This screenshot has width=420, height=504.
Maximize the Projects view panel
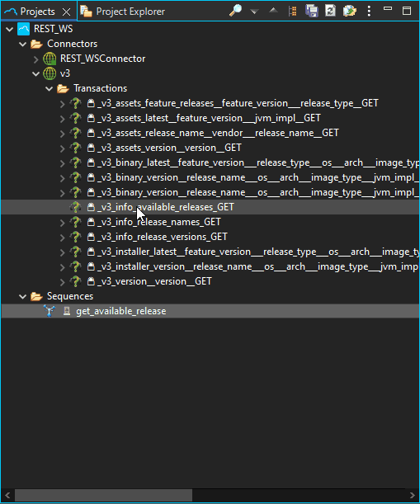click(x=407, y=11)
